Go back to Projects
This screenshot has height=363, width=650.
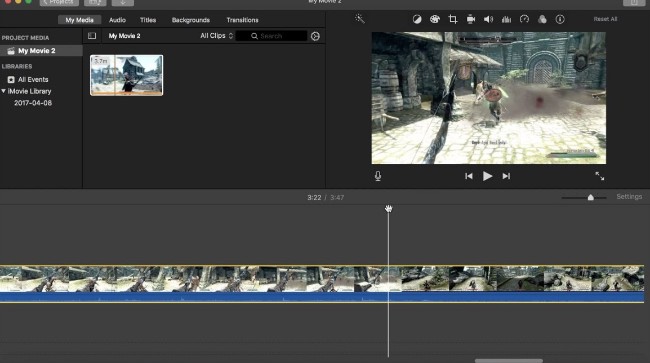point(59,2)
